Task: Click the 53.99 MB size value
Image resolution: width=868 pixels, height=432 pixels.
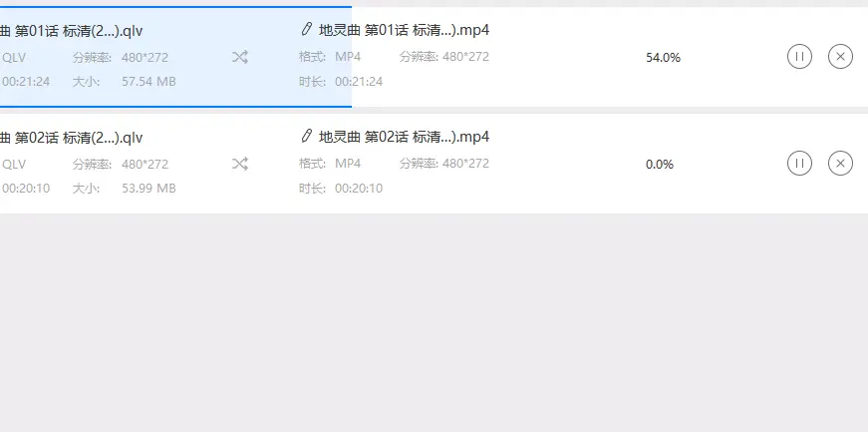Action: point(148,188)
